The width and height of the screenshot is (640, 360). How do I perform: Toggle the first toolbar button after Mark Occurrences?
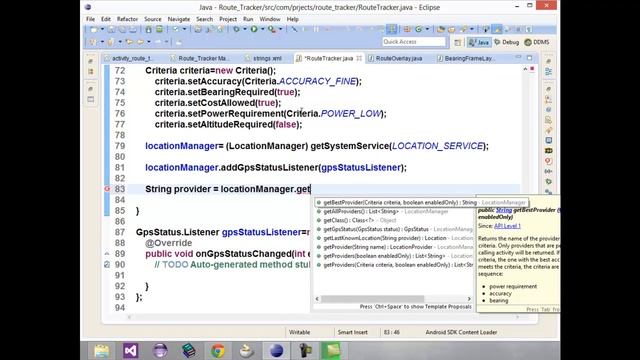[506, 29]
